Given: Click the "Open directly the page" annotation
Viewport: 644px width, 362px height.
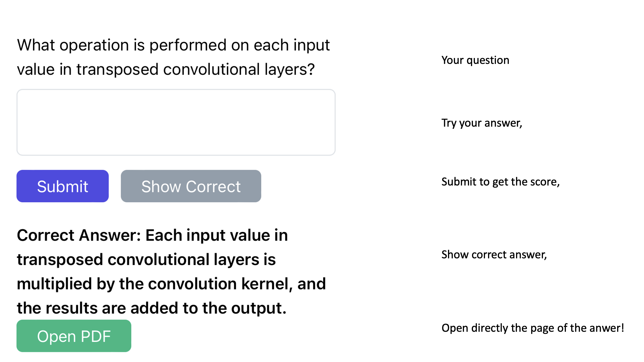Looking at the screenshot, I should pos(533,328).
